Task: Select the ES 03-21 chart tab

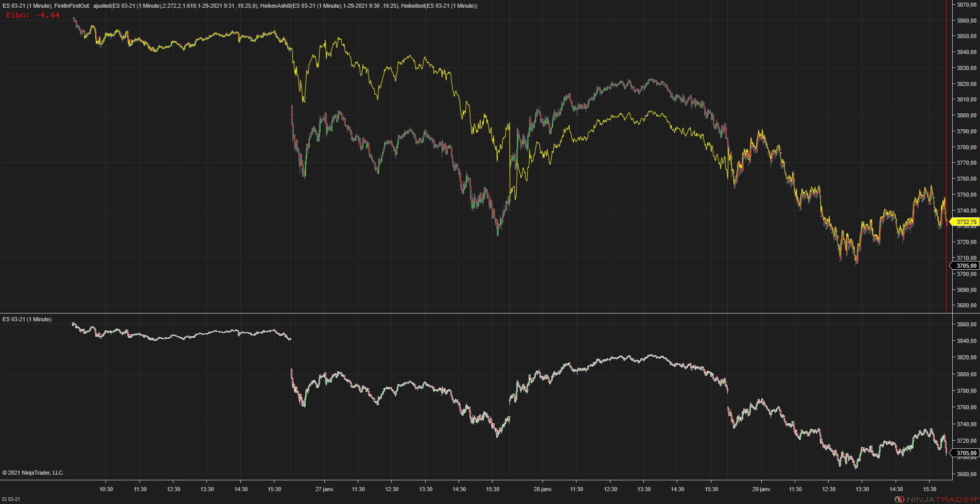Action: 11,499
